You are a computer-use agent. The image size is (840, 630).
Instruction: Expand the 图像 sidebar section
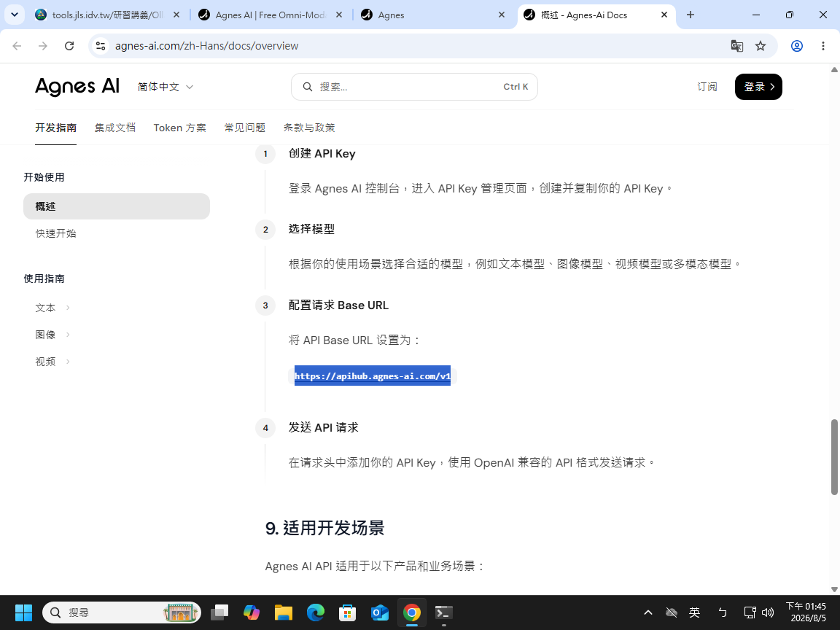click(x=52, y=334)
